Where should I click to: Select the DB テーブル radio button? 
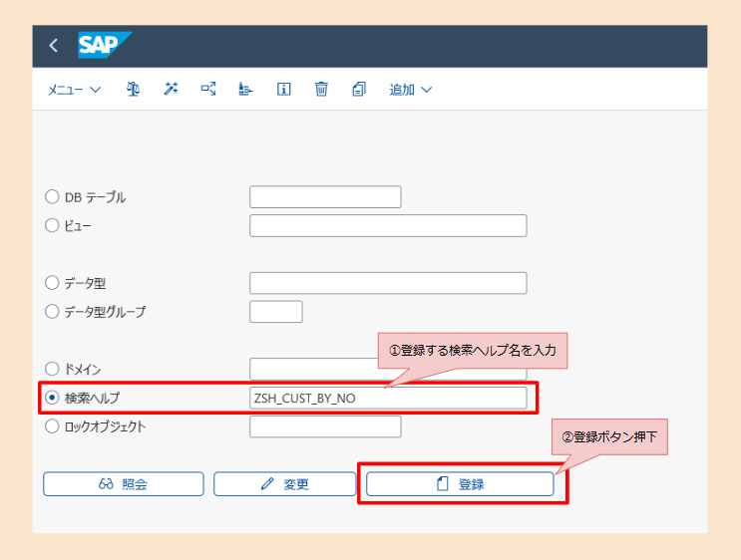(52, 197)
